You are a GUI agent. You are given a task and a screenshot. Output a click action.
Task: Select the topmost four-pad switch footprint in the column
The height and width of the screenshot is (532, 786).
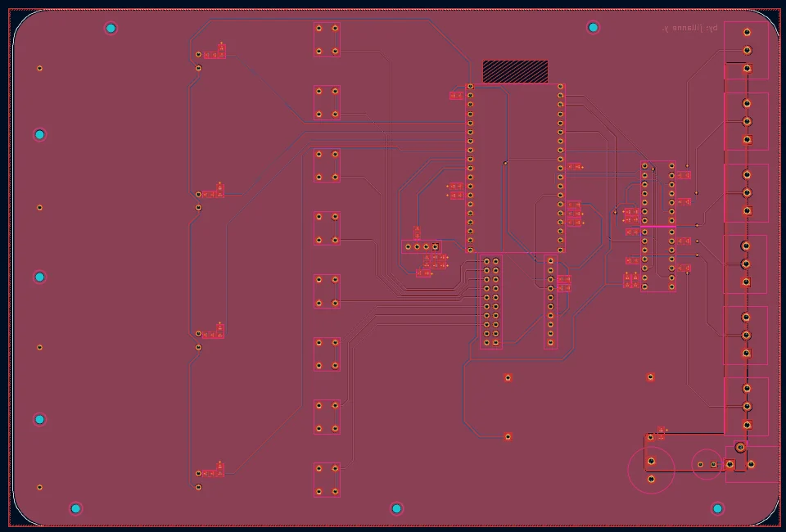pyautogui.click(x=327, y=39)
